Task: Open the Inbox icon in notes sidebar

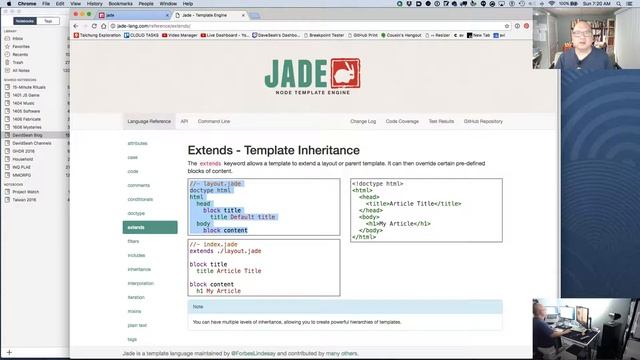Action: [7, 38]
